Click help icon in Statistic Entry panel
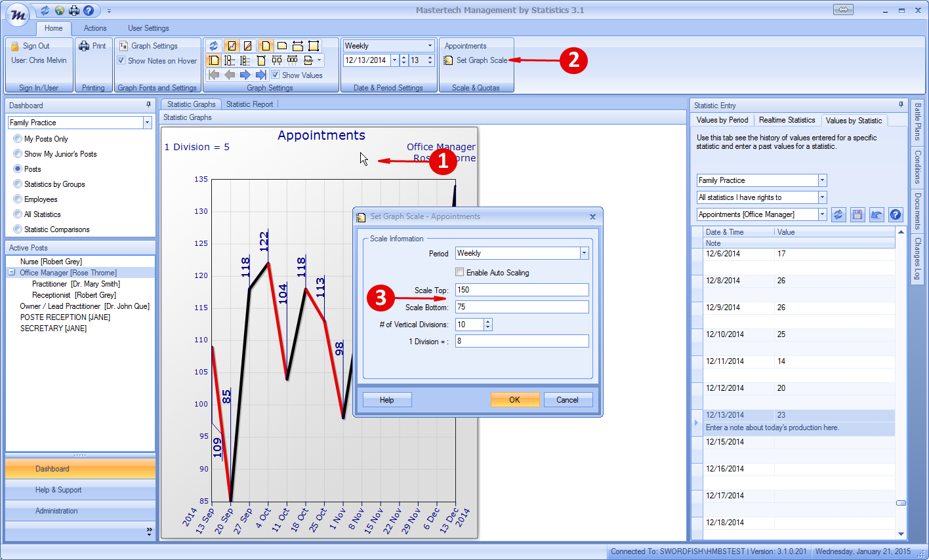Image resolution: width=929 pixels, height=560 pixels. 896,214
